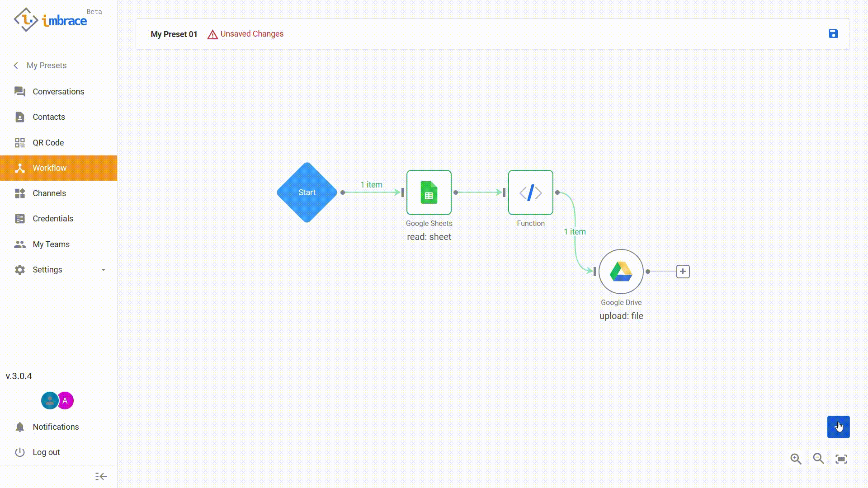Click the Function node's output connector dot

click(557, 192)
